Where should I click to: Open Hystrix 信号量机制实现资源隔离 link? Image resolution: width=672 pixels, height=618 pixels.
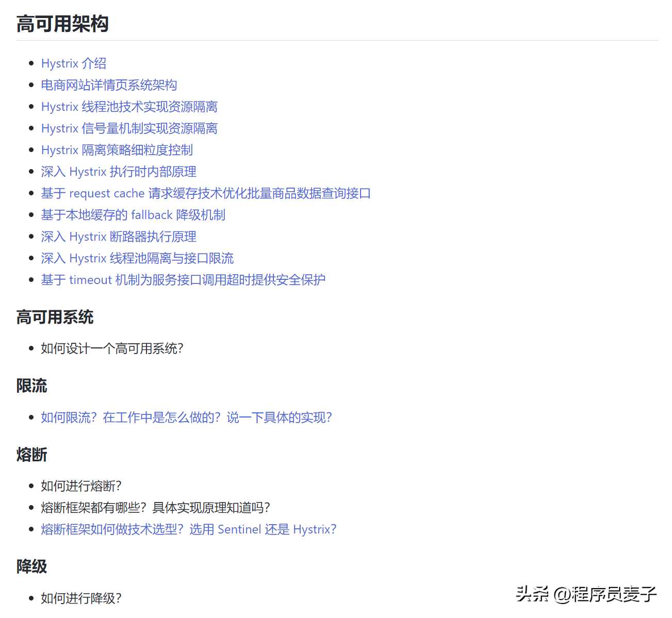pos(129,128)
